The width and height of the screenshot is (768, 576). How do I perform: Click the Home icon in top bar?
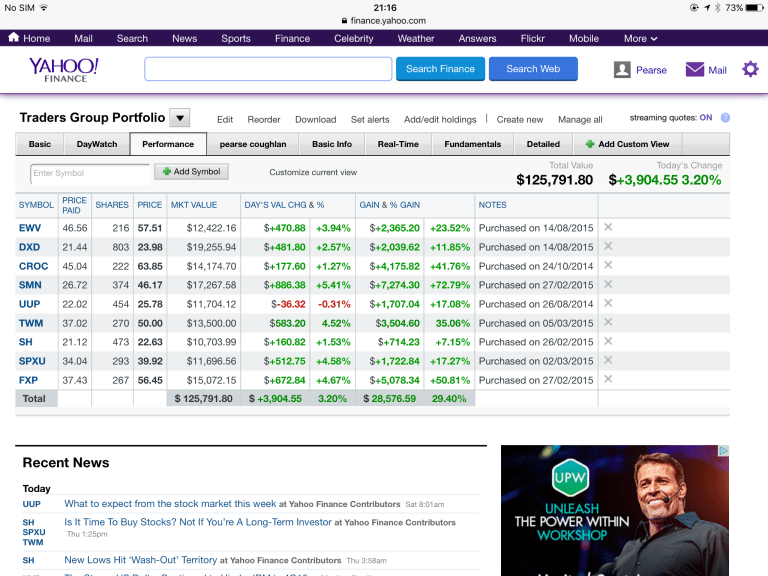point(14,38)
